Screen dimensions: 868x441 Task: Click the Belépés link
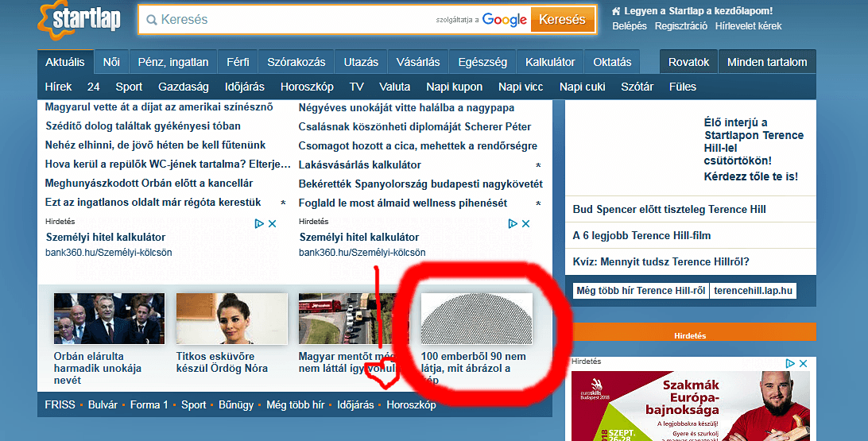point(630,26)
